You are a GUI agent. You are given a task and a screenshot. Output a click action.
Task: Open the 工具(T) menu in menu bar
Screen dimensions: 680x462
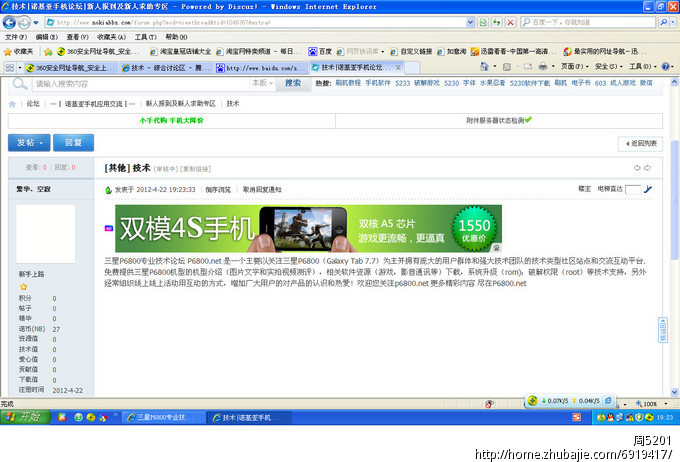tap(145, 36)
